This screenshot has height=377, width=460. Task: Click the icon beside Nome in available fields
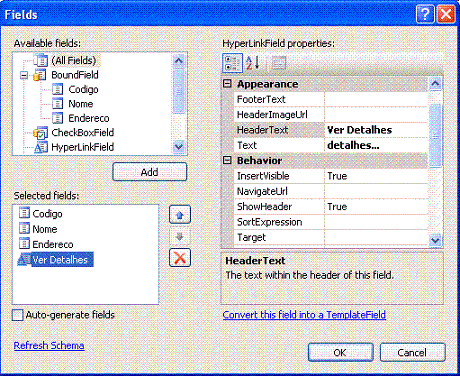click(57, 104)
